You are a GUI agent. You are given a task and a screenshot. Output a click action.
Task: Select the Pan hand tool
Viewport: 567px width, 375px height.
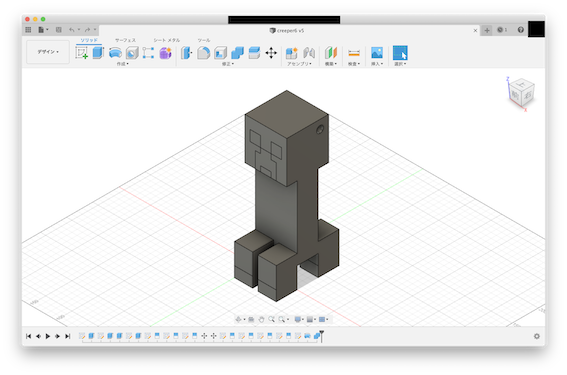tap(261, 319)
